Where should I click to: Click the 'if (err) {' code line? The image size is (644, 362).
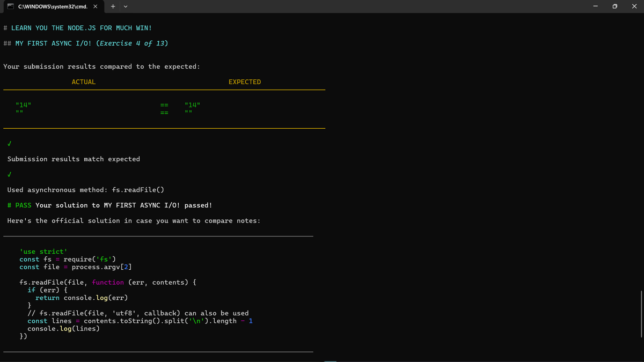coord(47,290)
